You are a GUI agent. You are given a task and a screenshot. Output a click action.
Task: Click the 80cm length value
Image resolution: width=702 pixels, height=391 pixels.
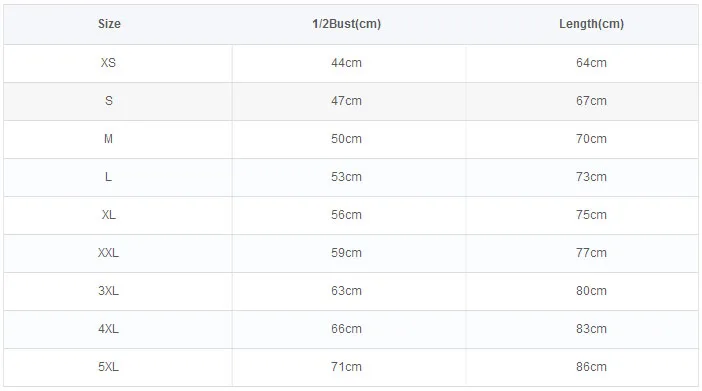pyautogui.click(x=591, y=291)
